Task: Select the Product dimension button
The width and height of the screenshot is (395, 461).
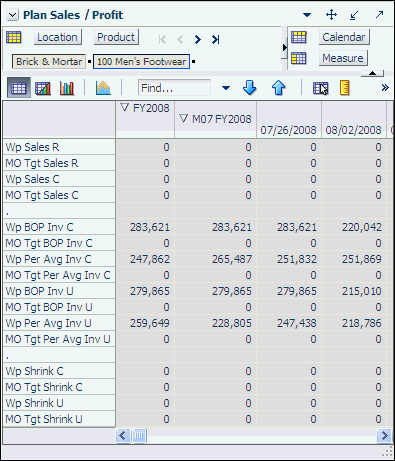Action: (x=116, y=37)
